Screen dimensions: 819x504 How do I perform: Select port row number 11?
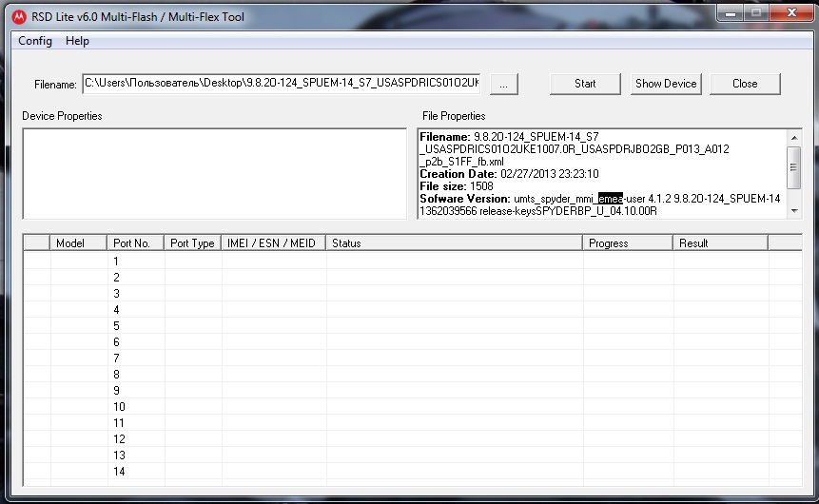point(413,422)
